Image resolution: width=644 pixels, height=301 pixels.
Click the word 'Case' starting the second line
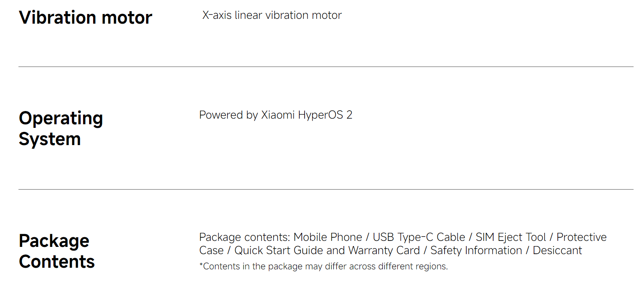(211, 250)
